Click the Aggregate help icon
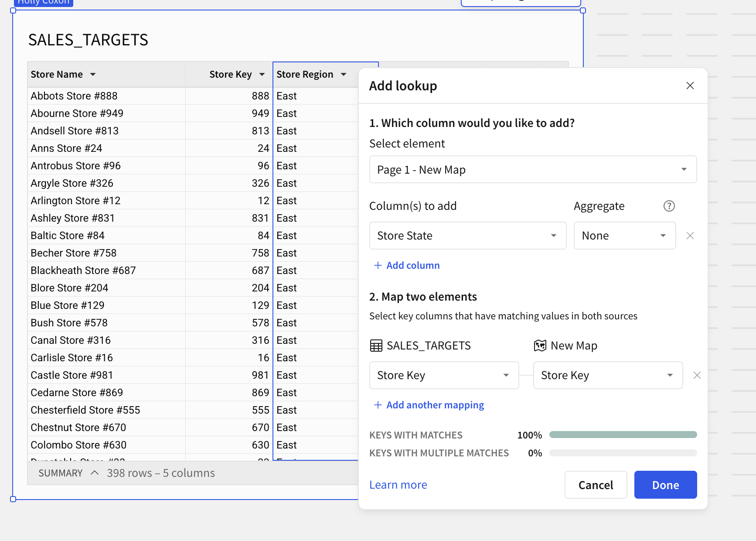 pyautogui.click(x=669, y=206)
